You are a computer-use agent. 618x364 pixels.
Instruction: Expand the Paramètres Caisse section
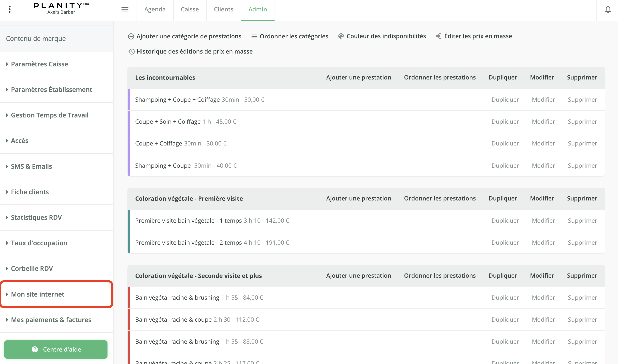coord(39,64)
